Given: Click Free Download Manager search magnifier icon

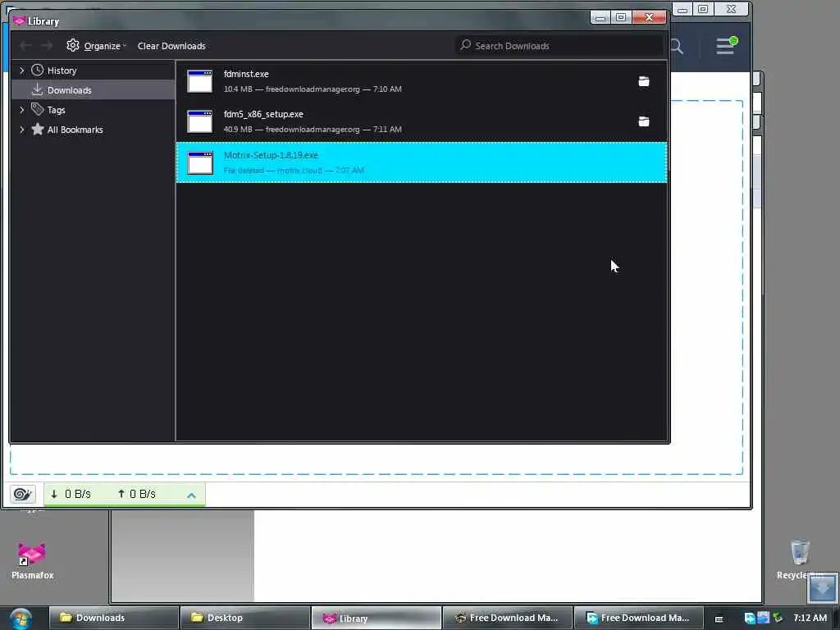Looking at the screenshot, I should coord(677,47).
